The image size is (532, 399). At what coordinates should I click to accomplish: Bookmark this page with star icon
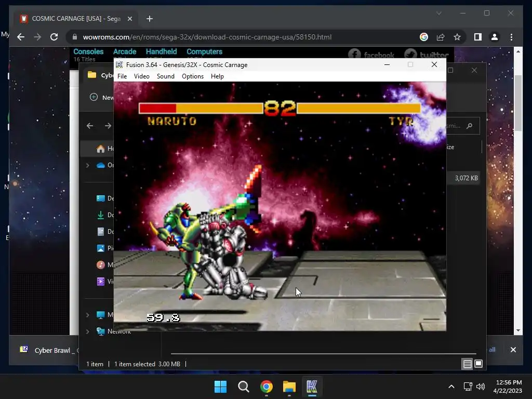point(457,37)
